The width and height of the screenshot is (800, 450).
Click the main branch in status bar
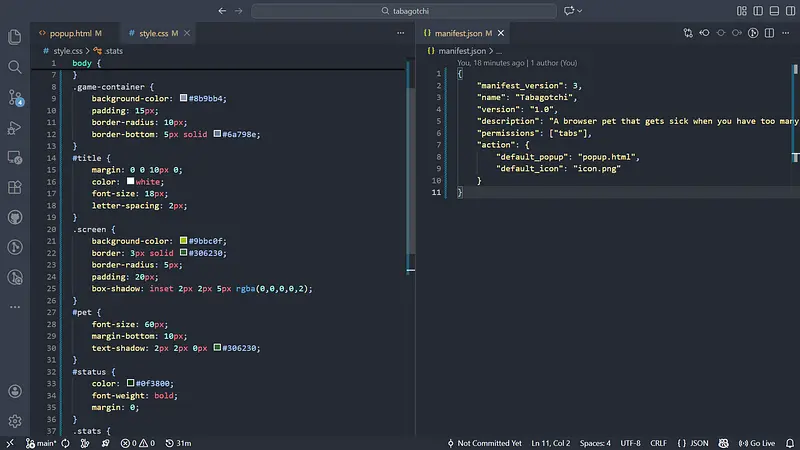(x=40, y=442)
